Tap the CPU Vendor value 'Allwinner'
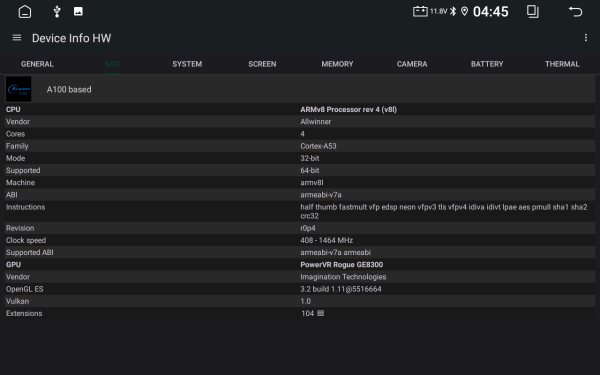The width and height of the screenshot is (600, 375). (x=316, y=122)
